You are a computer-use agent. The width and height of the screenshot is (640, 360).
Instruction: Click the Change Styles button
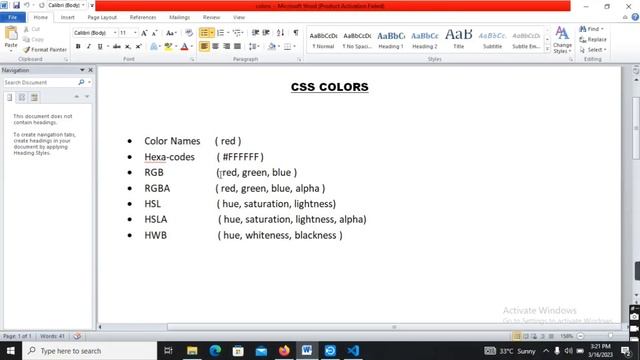click(562, 40)
